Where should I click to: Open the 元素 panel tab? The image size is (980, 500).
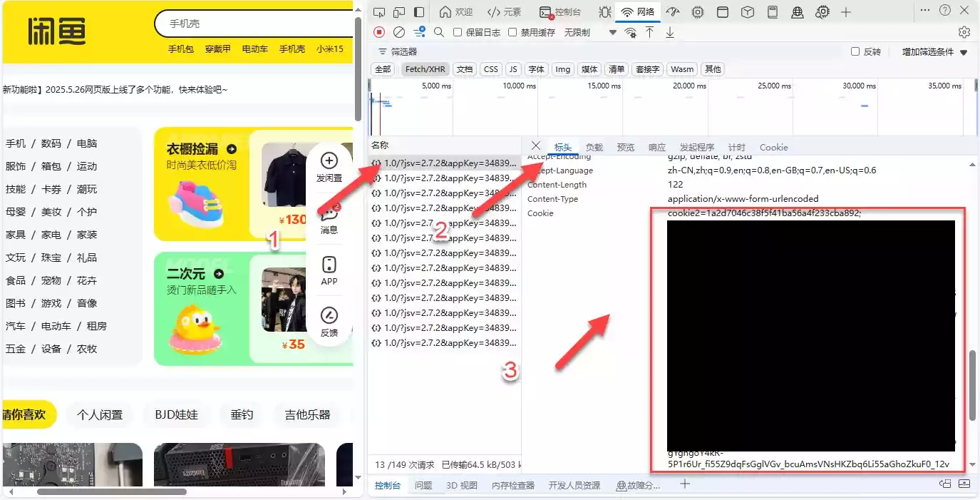tap(504, 12)
